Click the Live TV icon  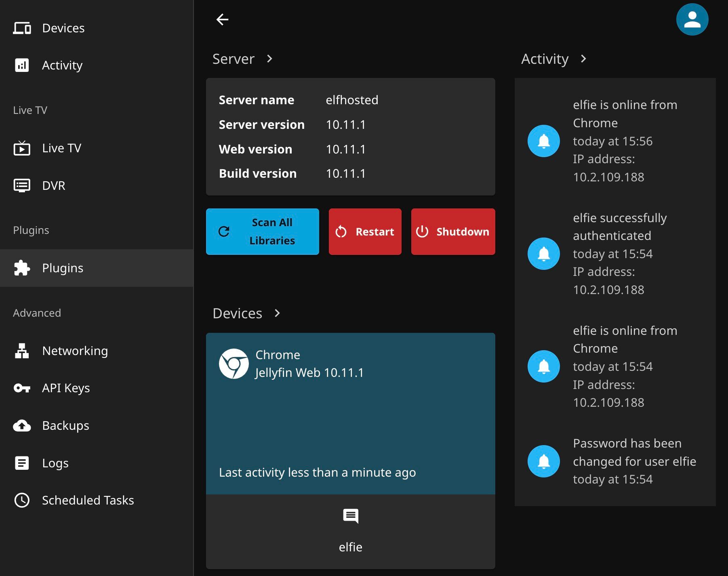click(x=22, y=148)
